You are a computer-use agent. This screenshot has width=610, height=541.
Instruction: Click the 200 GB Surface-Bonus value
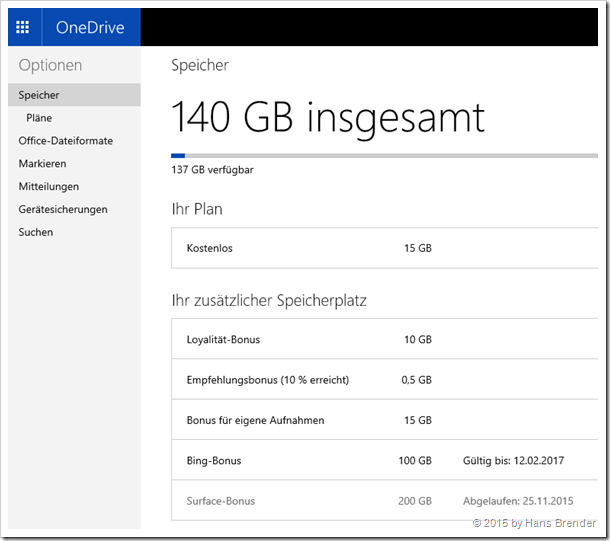[x=415, y=501]
